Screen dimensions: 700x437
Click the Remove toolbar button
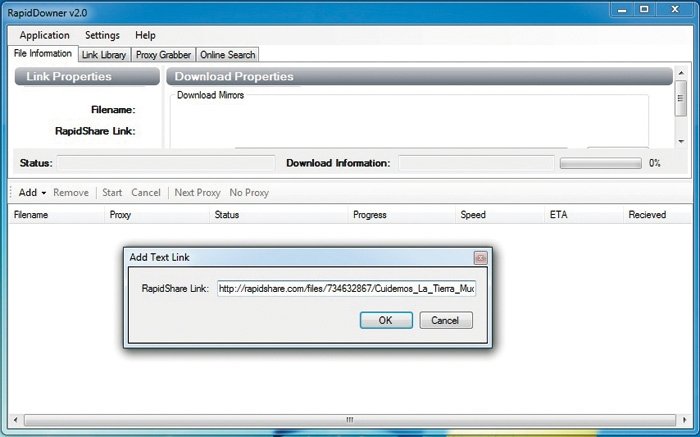[71, 193]
